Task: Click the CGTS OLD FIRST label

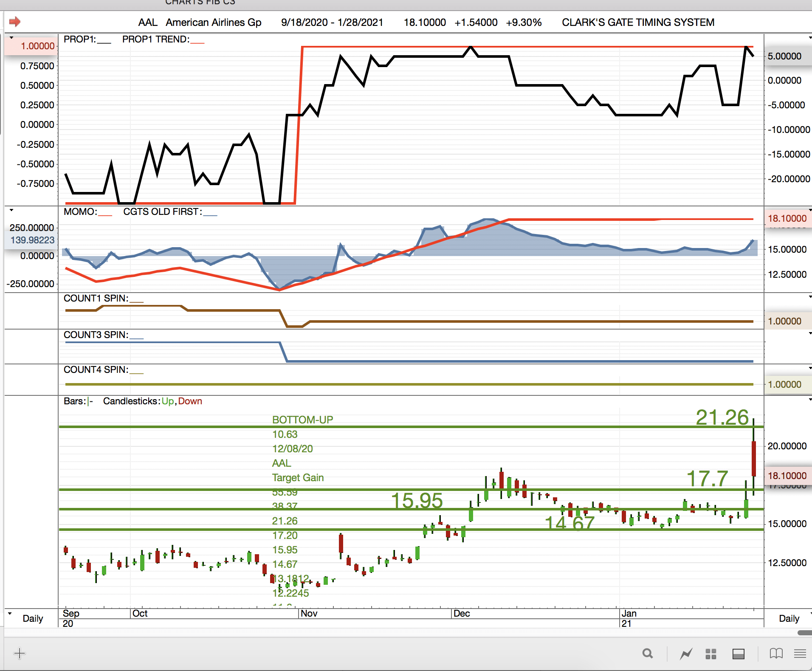Action: [163, 211]
